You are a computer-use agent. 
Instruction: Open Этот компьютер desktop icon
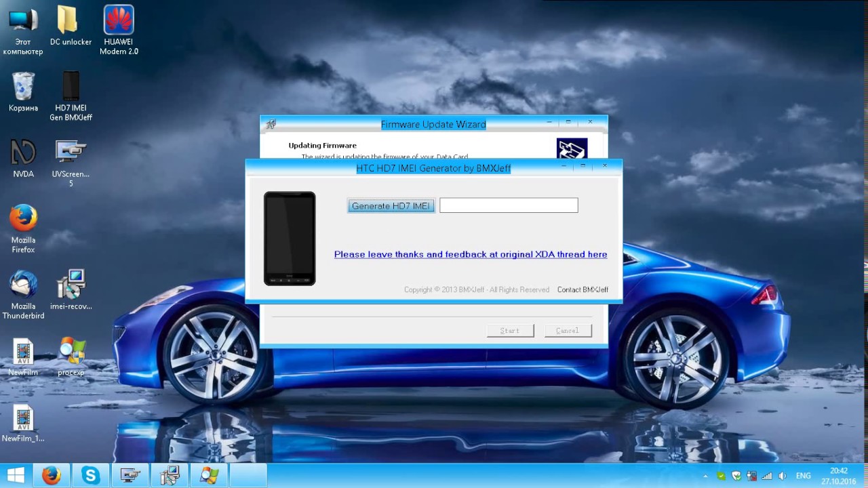pyautogui.click(x=23, y=31)
